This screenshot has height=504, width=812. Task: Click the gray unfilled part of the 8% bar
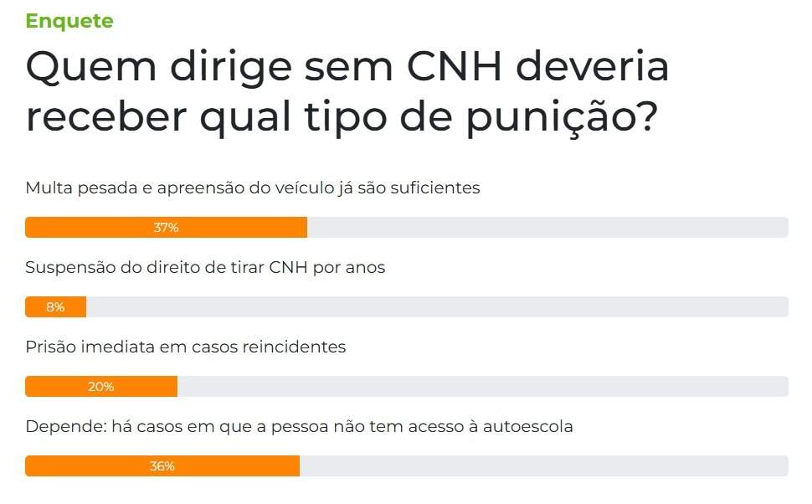click(438, 307)
